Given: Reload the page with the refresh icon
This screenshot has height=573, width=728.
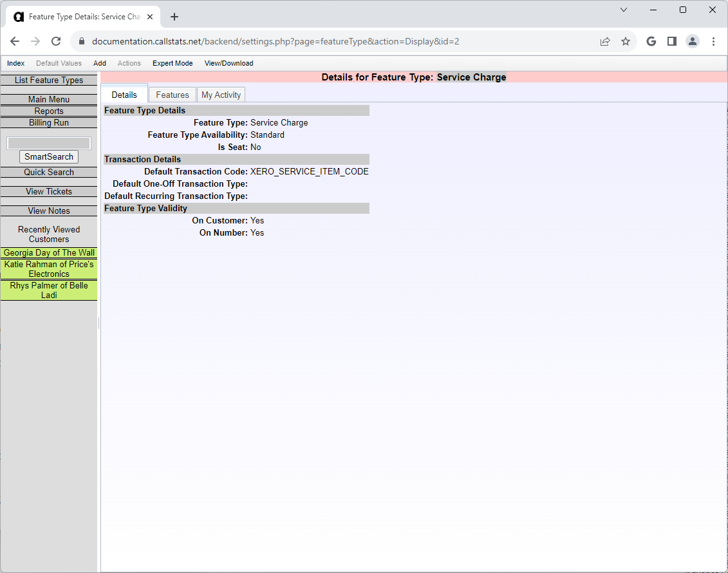Looking at the screenshot, I should [56, 41].
